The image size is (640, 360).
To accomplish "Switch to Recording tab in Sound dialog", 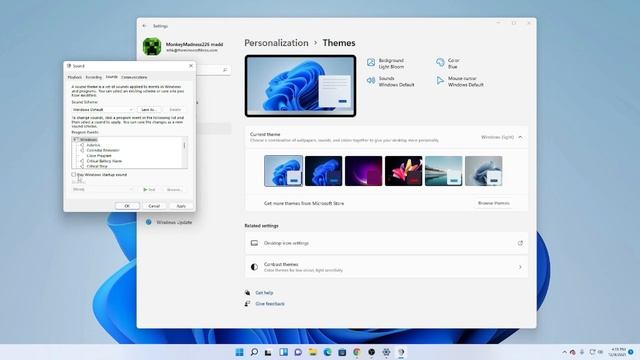I will [x=93, y=77].
